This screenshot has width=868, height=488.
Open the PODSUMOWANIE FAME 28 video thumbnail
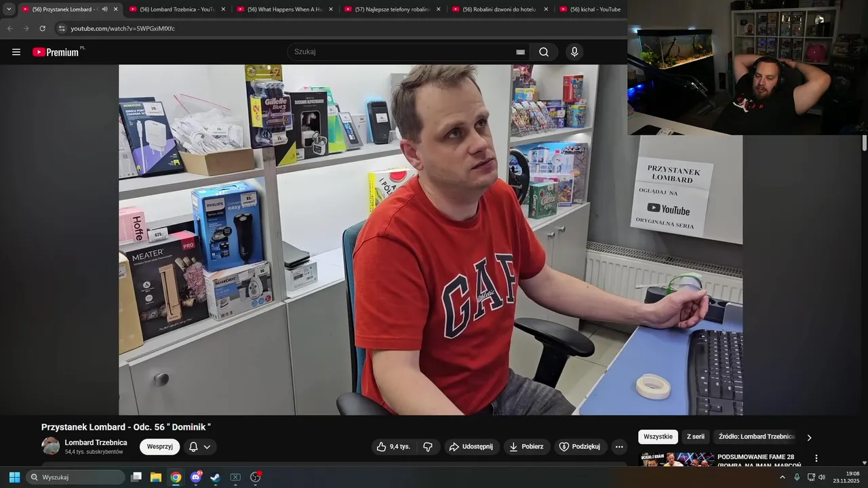[x=677, y=460]
